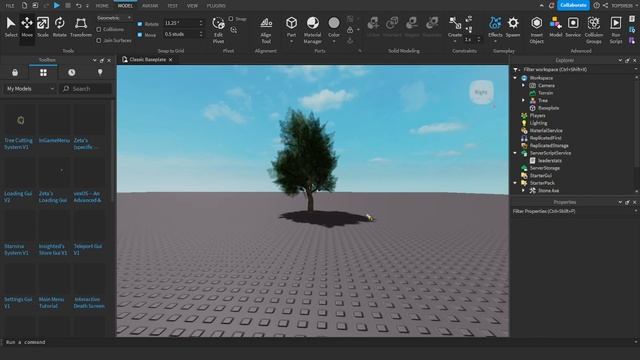Image resolution: width=640 pixels, height=360 pixels.
Task: Open the Service insert dialog
Action: coord(573,27)
